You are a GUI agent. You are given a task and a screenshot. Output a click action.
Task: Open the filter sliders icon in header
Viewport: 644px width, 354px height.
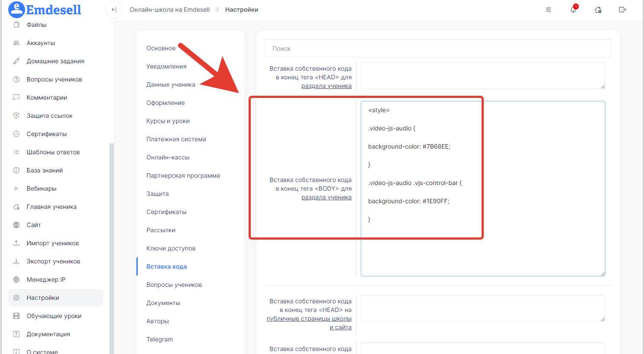pos(548,10)
